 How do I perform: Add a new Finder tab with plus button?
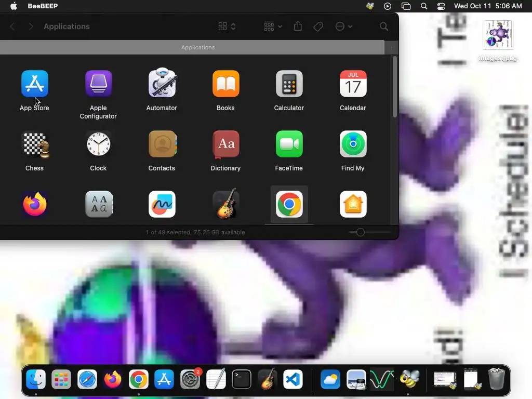(x=392, y=47)
